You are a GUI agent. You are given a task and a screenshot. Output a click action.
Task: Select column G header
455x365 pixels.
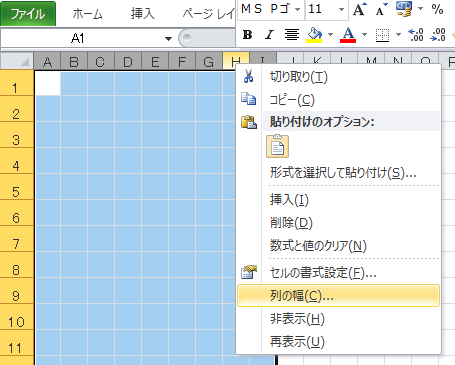click(209, 61)
